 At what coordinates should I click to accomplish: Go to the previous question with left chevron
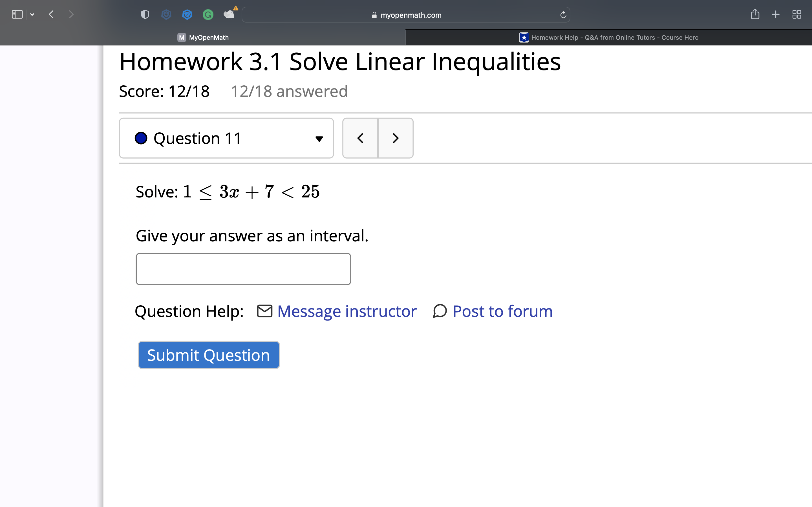click(360, 138)
